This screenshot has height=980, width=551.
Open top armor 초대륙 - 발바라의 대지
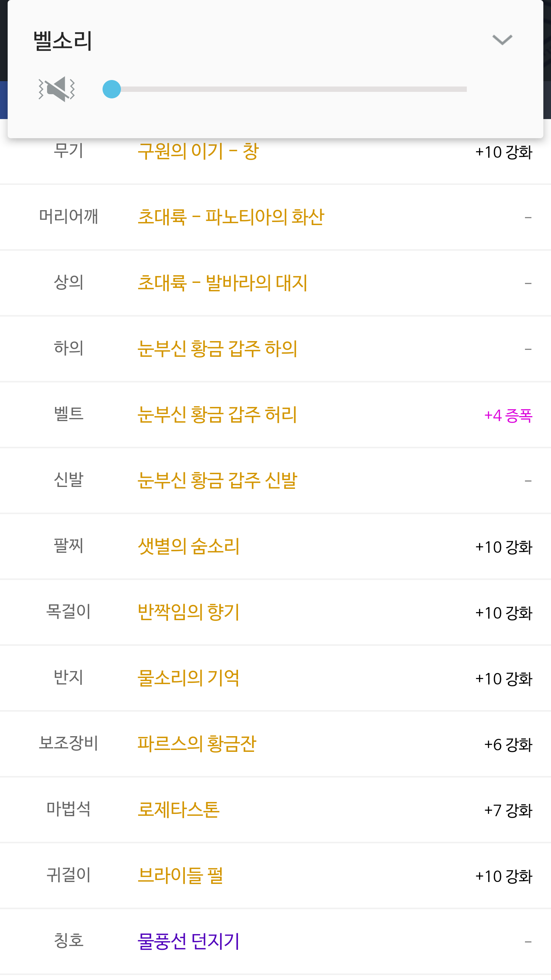point(222,283)
